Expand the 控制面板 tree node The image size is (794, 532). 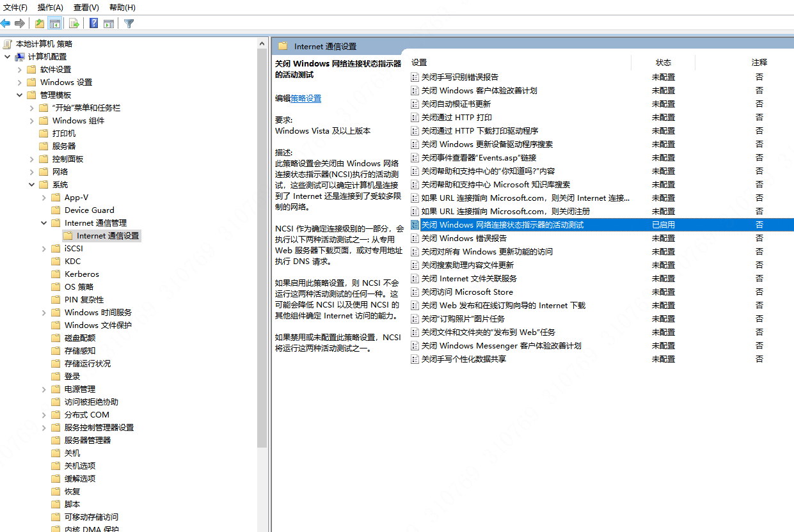31,159
